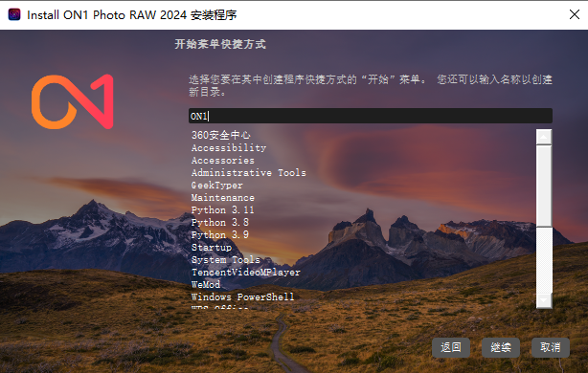Select Accessories in the folder list

[223, 161]
